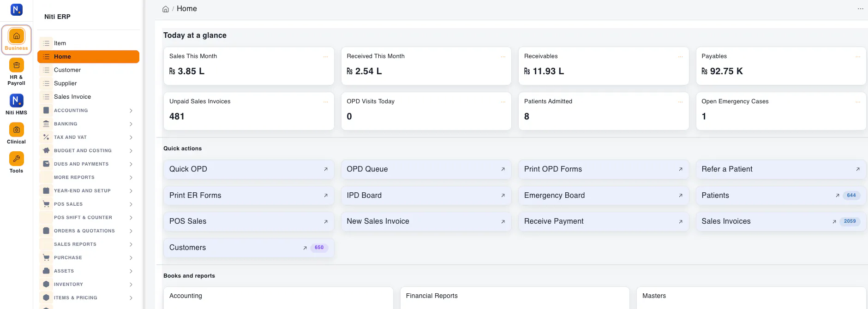Click the home breadcrumb icon
Screen dimensions: 868x309
[x=166, y=9]
